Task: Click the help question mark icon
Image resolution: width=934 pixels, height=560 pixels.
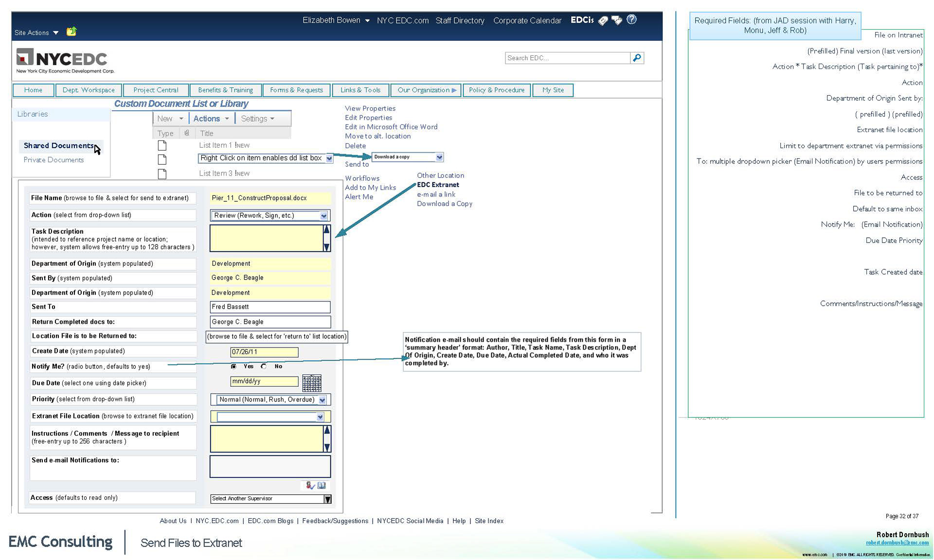Action: click(x=631, y=19)
